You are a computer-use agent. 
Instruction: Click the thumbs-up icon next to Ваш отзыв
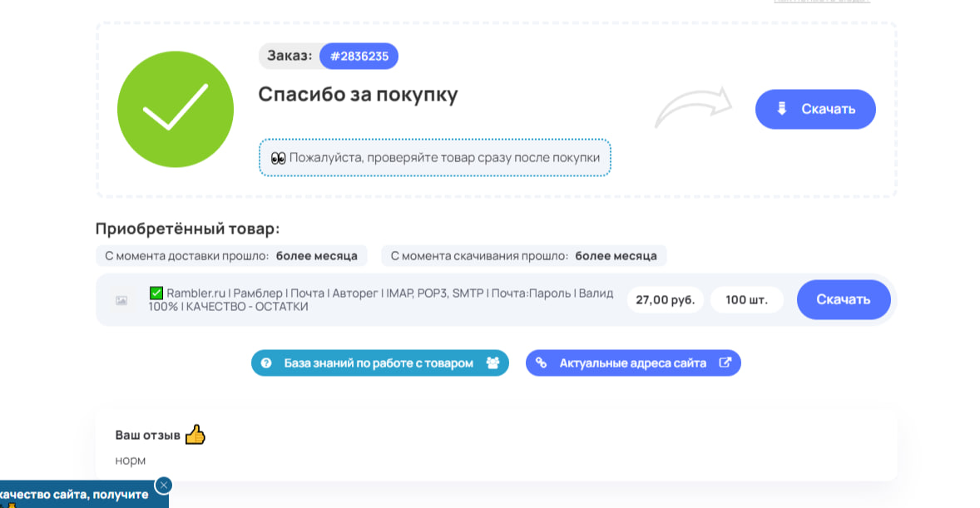pyautogui.click(x=195, y=434)
